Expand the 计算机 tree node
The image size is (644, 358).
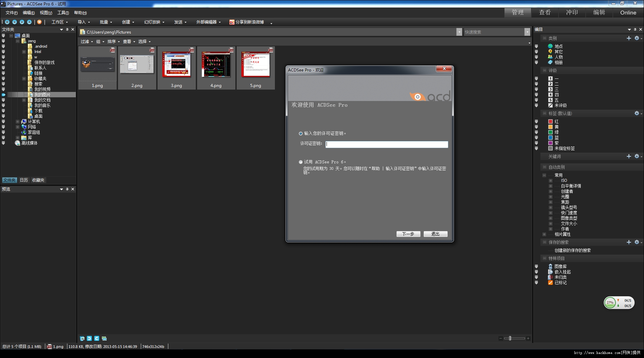coord(17,121)
